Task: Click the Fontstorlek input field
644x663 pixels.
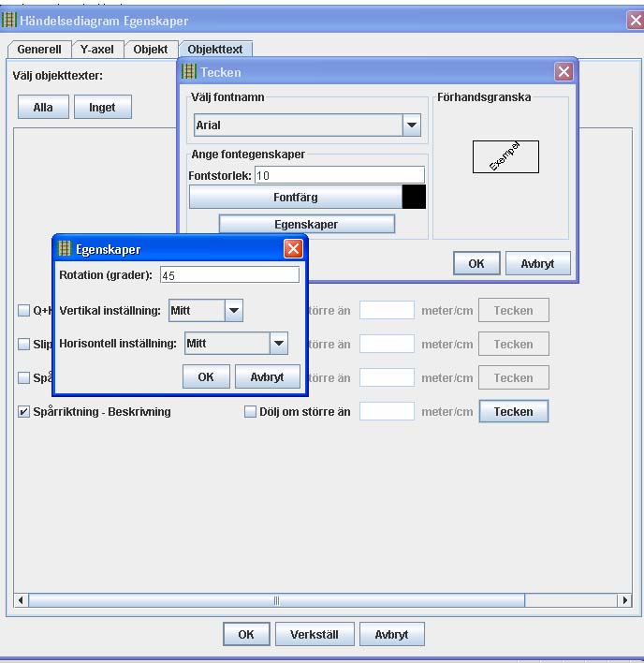Action: tap(340, 175)
